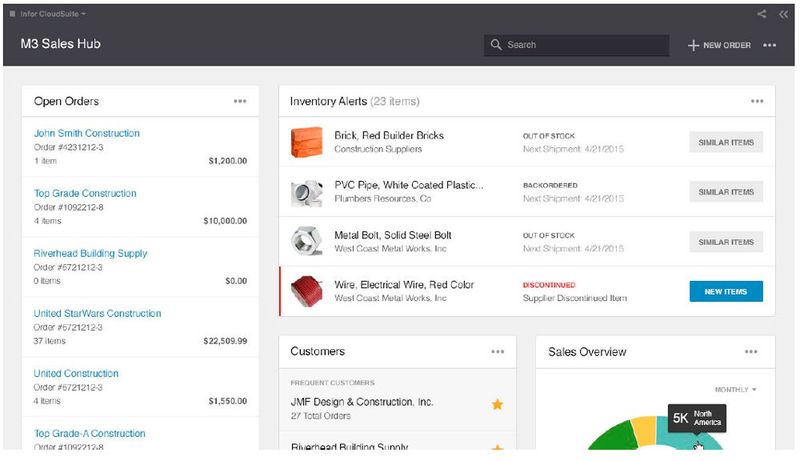Screen dimensions: 800x461
Task: Click the 27 Total Orders text
Action: click(x=320, y=416)
